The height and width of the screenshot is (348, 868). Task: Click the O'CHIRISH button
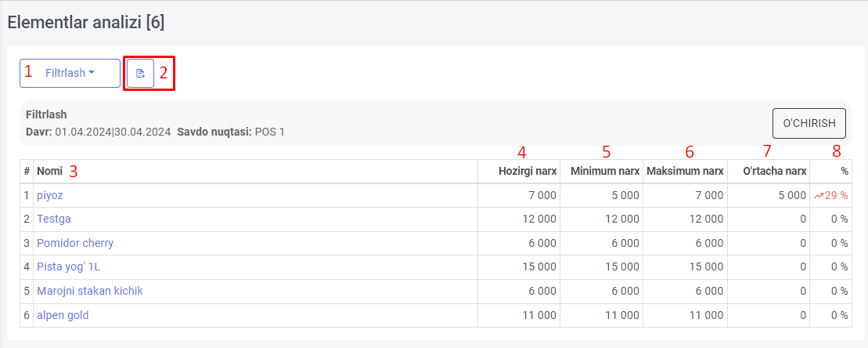point(809,124)
